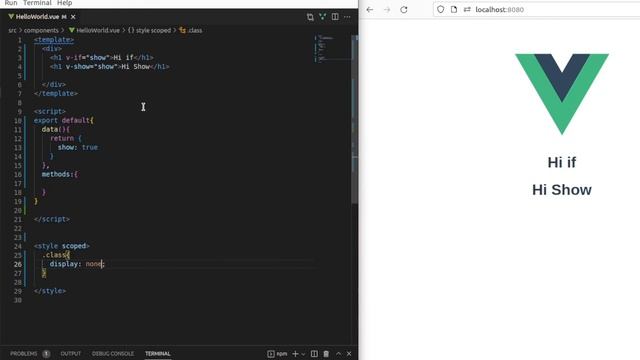Click '<style scoped>' on line 24
The image size is (640, 360).
tap(62, 246)
